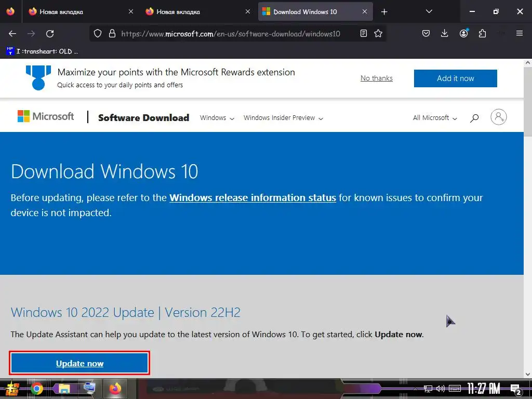This screenshot has width=532, height=399.
Task: Open the transheart OLD bookmark
Action: point(42,51)
